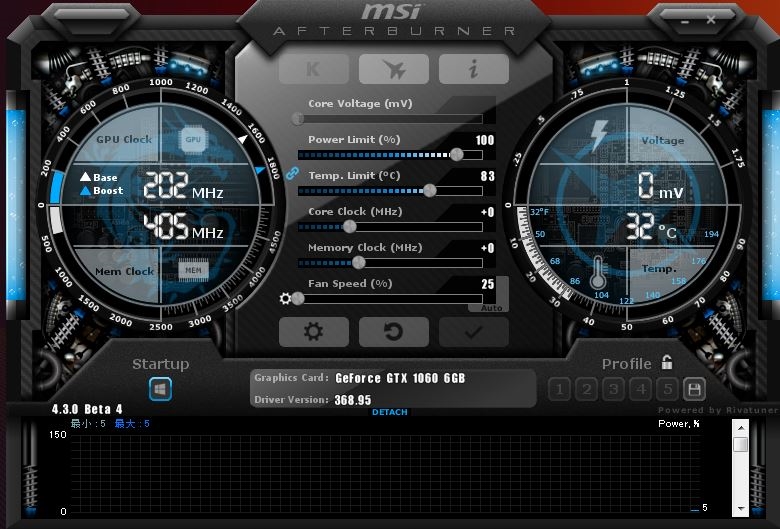Screen dimensions: 780x529
Task: Select profile slot 4
Action: 641,389
